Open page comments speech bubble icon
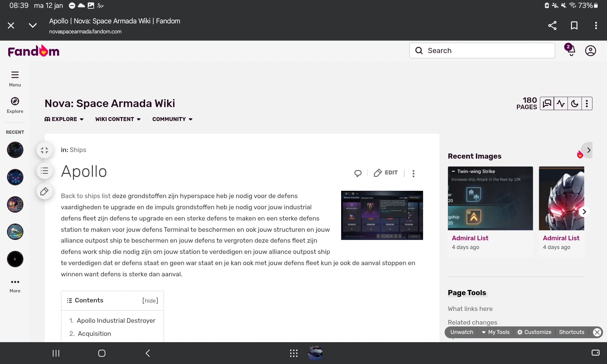This screenshot has height=364, width=607. [358, 173]
